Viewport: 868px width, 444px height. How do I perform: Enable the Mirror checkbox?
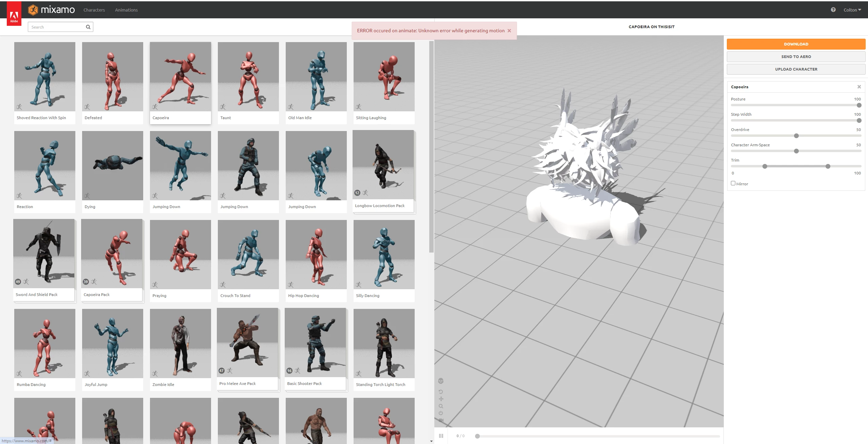pos(733,183)
